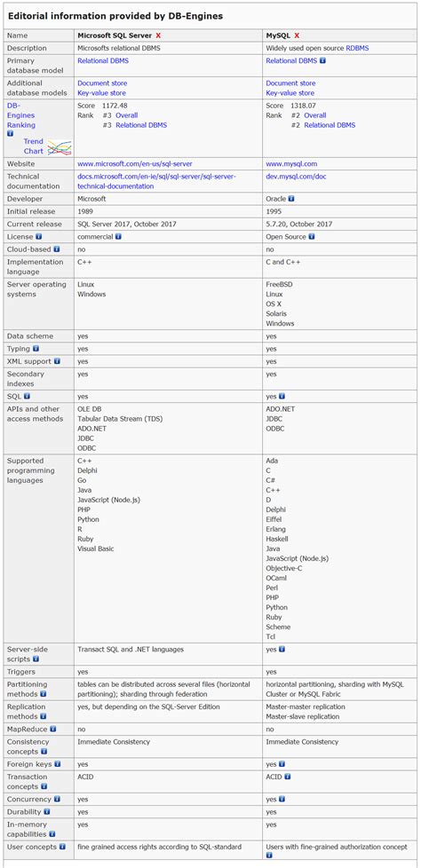Click info icon beside Durability label
Image resolution: width=421 pixels, height=868 pixels.
click(47, 811)
